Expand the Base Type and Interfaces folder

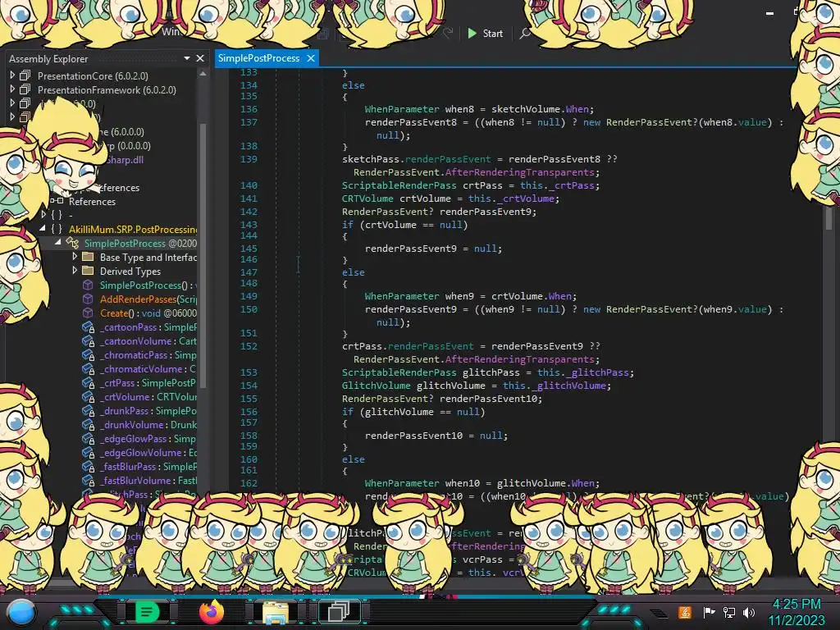click(75, 257)
